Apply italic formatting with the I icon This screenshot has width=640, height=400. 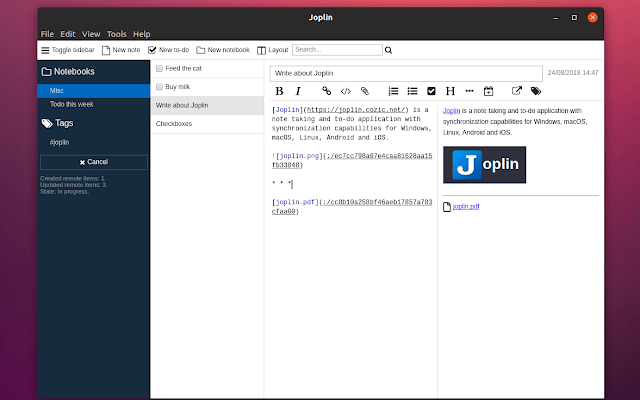click(298, 91)
